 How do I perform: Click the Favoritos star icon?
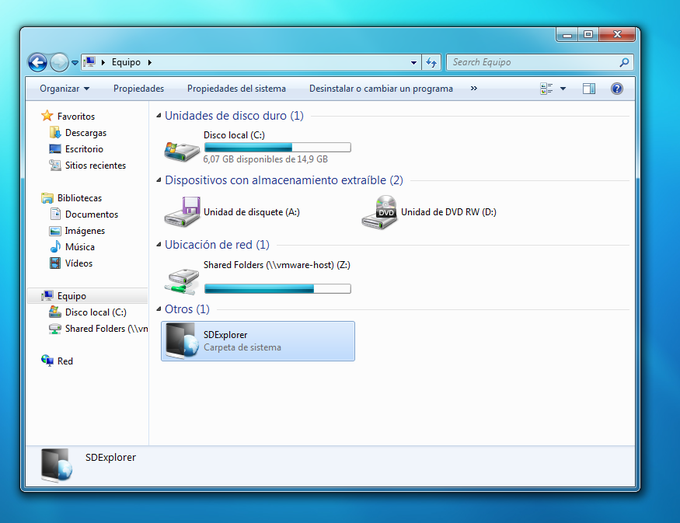point(47,116)
